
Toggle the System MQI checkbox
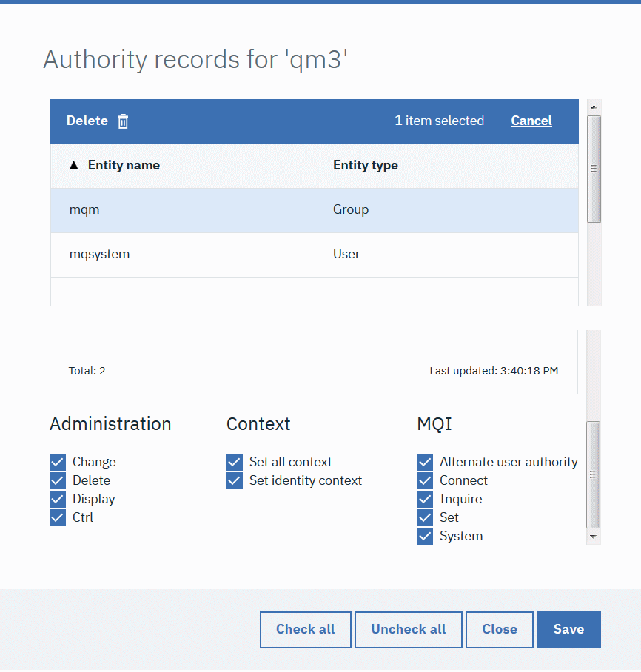425,536
